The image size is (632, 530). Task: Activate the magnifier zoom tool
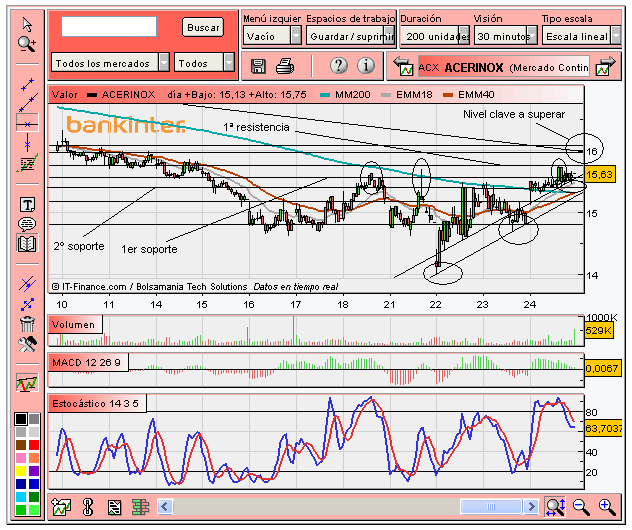coord(27,44)
